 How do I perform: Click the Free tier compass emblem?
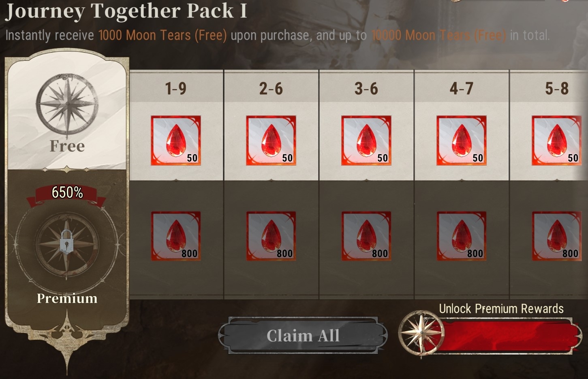coord(67,104)
